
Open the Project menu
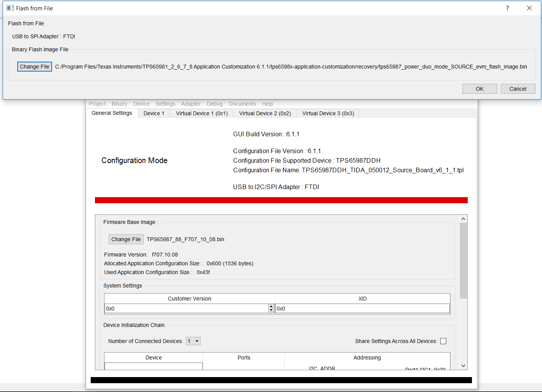(x=97, y=104)
